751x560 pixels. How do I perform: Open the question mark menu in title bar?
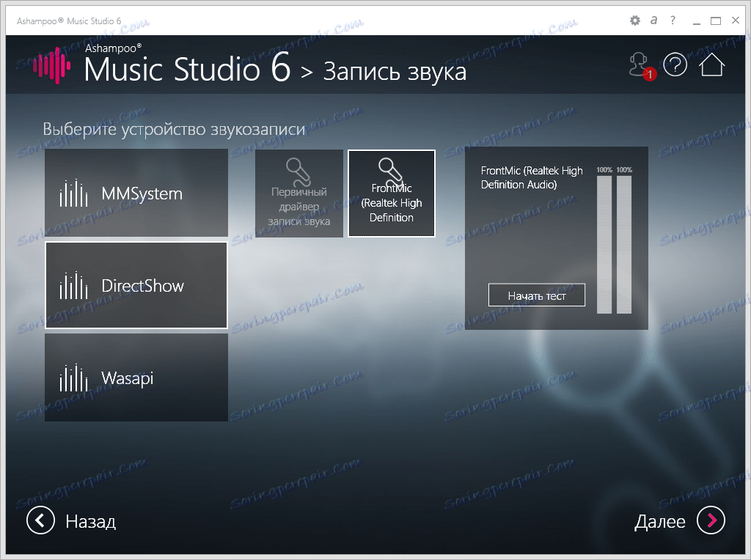tap(673, 20)
